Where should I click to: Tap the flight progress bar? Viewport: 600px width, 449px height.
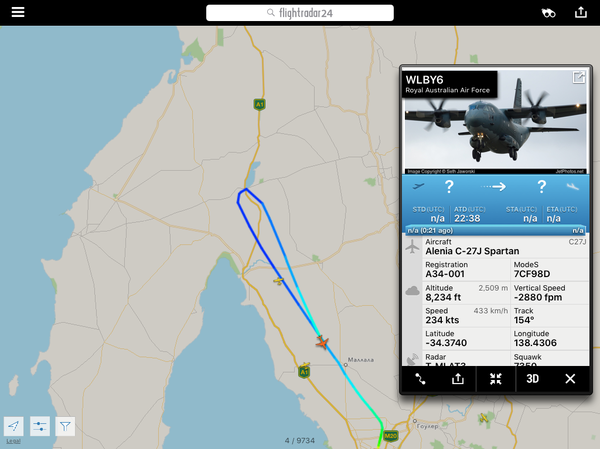pos(495,230)
